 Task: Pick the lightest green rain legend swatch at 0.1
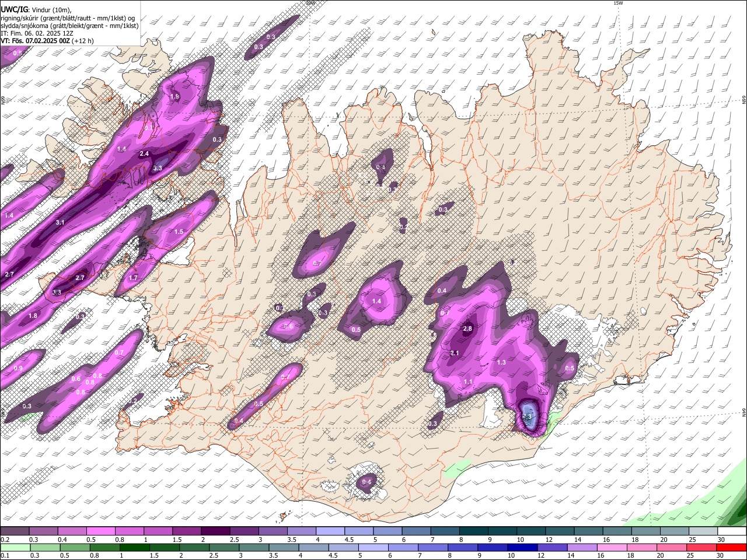15,547
